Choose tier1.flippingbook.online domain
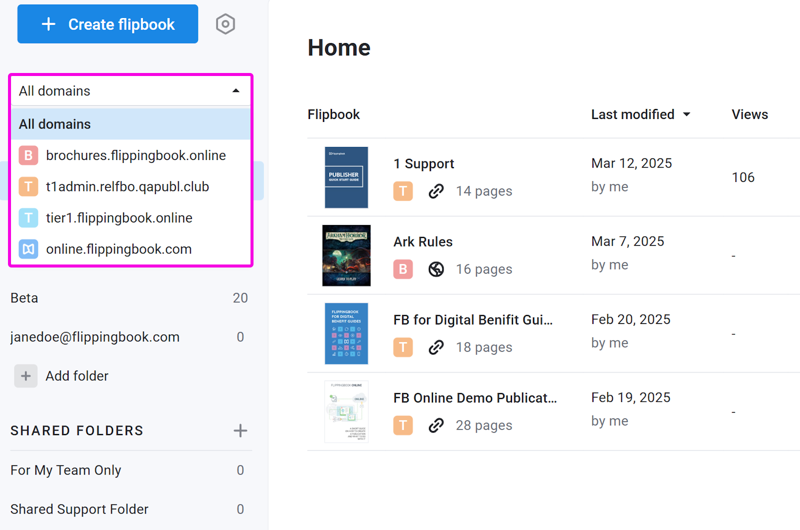 point(131,218)
